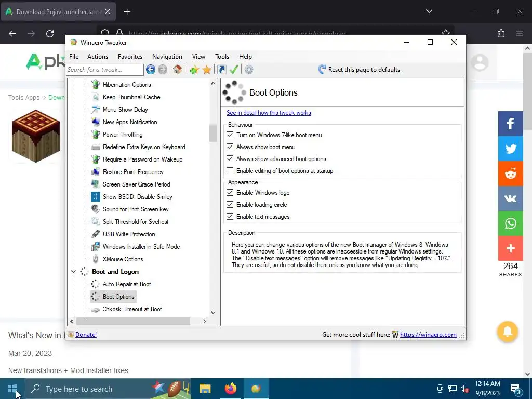Click the Hibernation Options tree icon
The image size is (532, 399).
point(96,85)
